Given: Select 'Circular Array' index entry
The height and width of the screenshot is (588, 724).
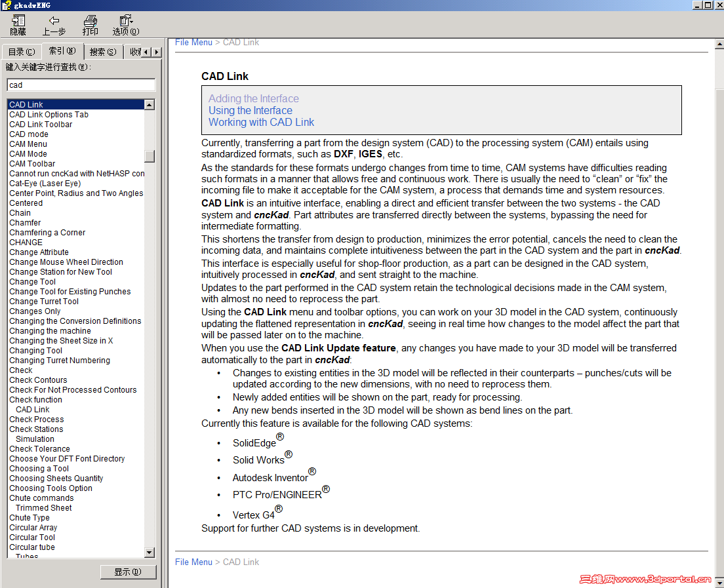Looking at the screenshot, I should [x=33, y=527].
